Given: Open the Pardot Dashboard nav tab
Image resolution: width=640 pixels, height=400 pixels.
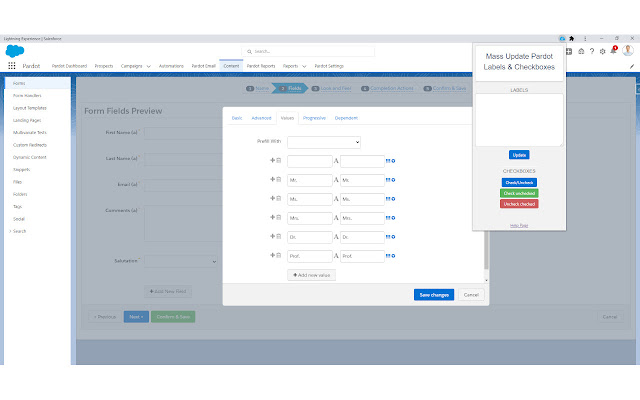Looking at the screenshot, I should click(69, 66).
